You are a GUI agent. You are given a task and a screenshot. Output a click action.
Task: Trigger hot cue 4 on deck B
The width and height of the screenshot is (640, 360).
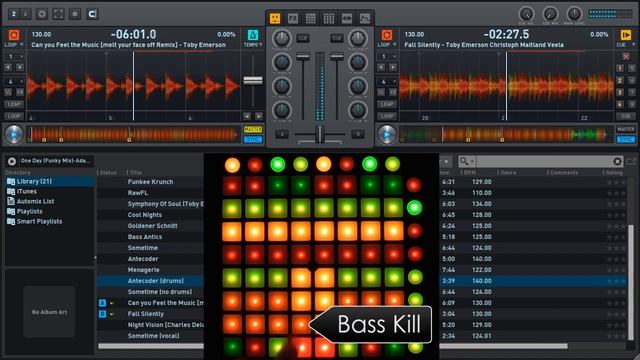[620, 105]
